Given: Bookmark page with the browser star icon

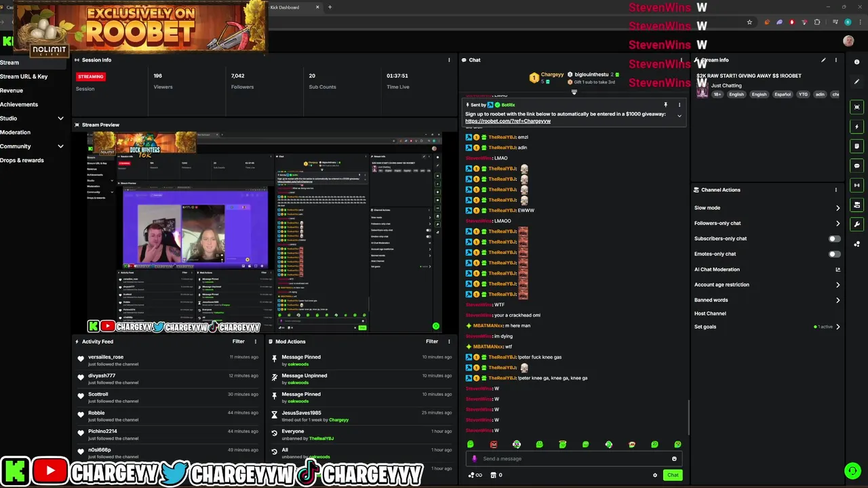Looking at the screenshot, I should tap(749, 22).
